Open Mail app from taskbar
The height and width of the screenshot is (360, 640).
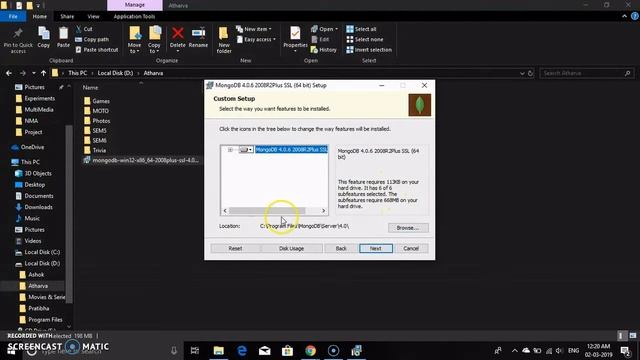pyautogui.click(x=264, y=351)
